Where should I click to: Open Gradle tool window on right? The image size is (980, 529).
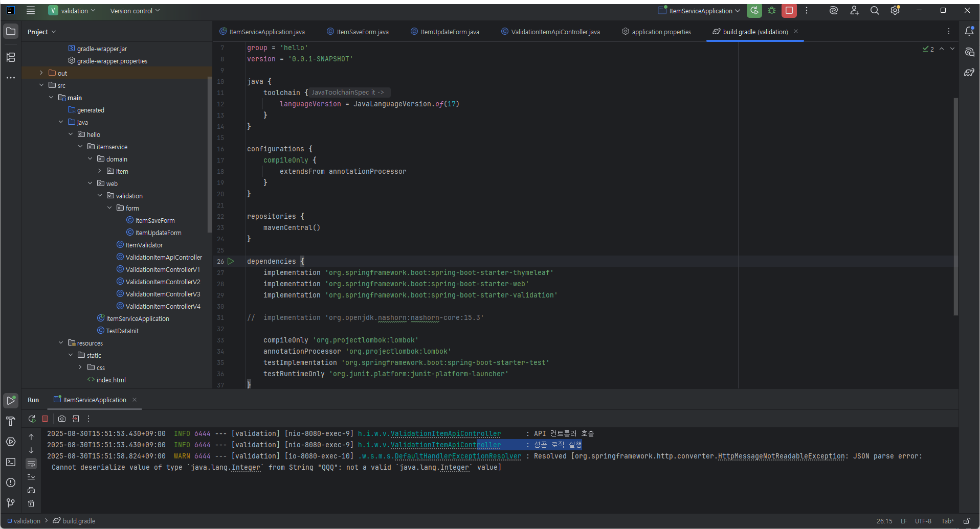pyautogui.click(x=969, y=73)
